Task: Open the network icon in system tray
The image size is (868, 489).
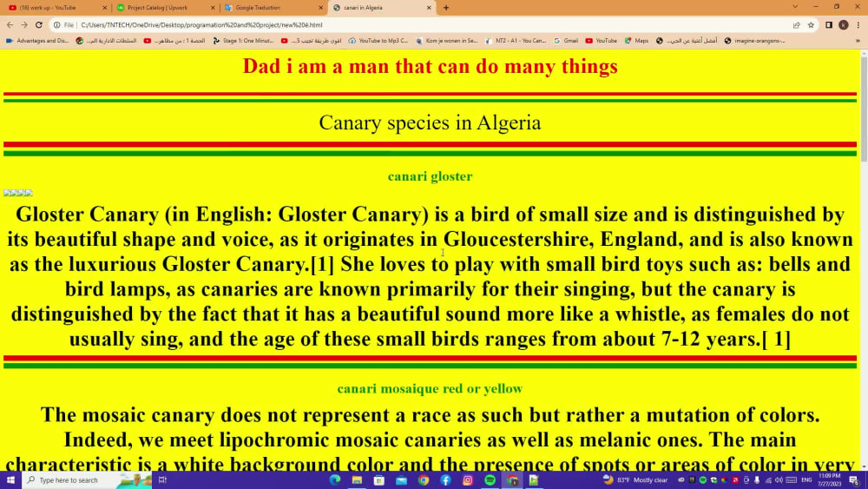Action: 768,479
